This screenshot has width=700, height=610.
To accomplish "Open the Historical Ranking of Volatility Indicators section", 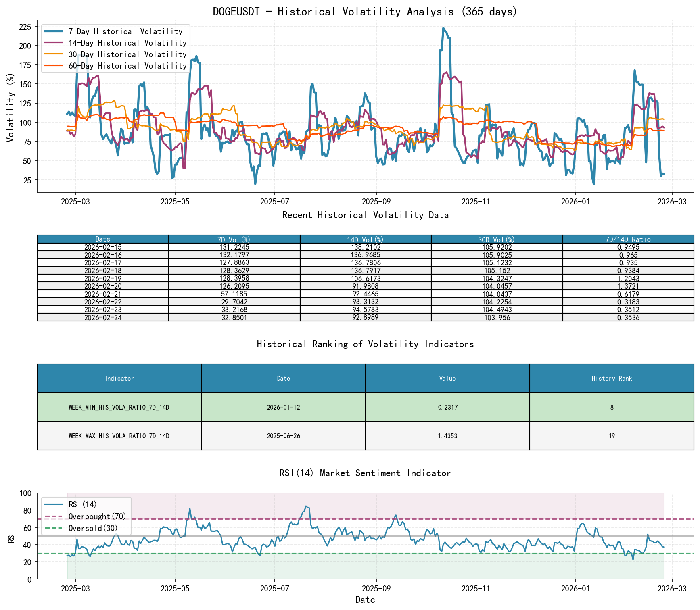I will [365, 344].
